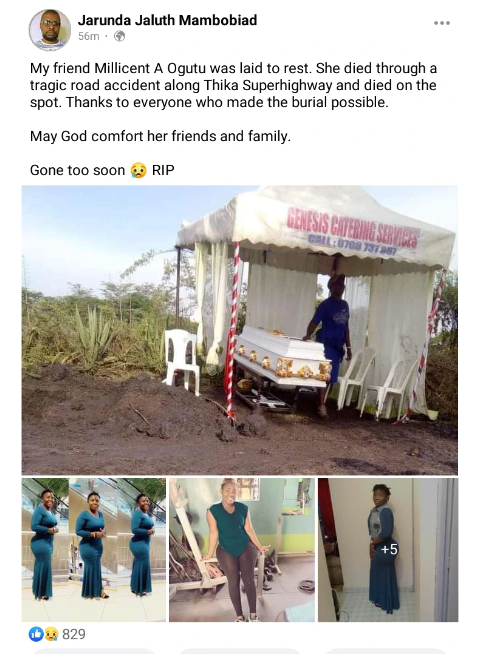Click the white plastic chair near the soil mound

pos(182,360)
